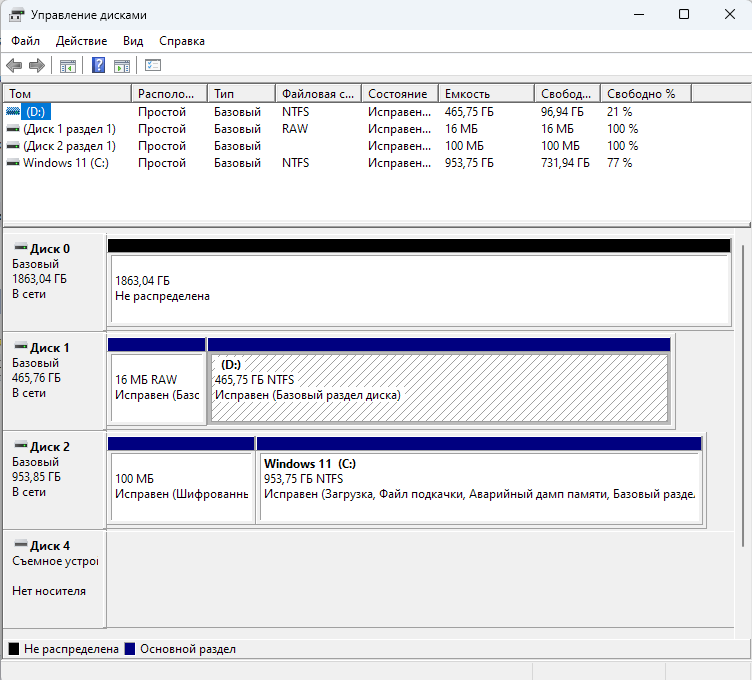Click the 77 % free cell
Image resolution: width=752 pixels, height=680 pixels.
pyautogui.click(x=620, y=163)
